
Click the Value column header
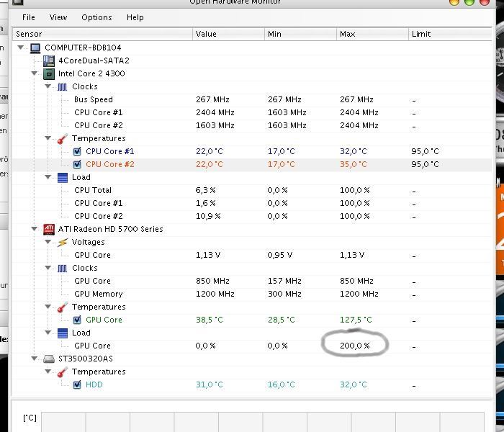pyautogui.click(x=228, y=34)
